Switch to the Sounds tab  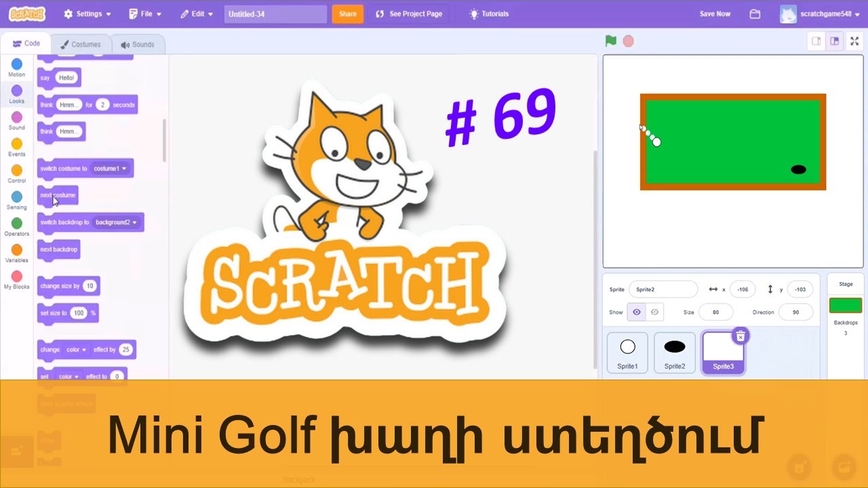138,44
